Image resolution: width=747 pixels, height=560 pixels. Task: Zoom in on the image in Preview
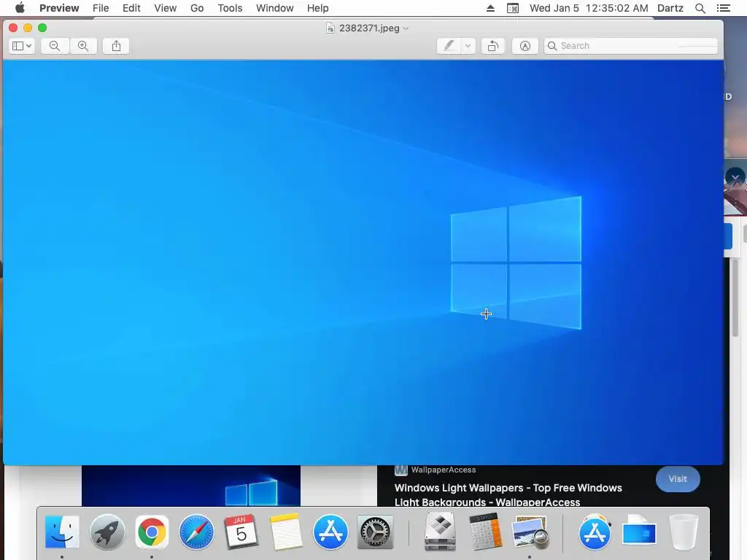(x=83, y=46)
